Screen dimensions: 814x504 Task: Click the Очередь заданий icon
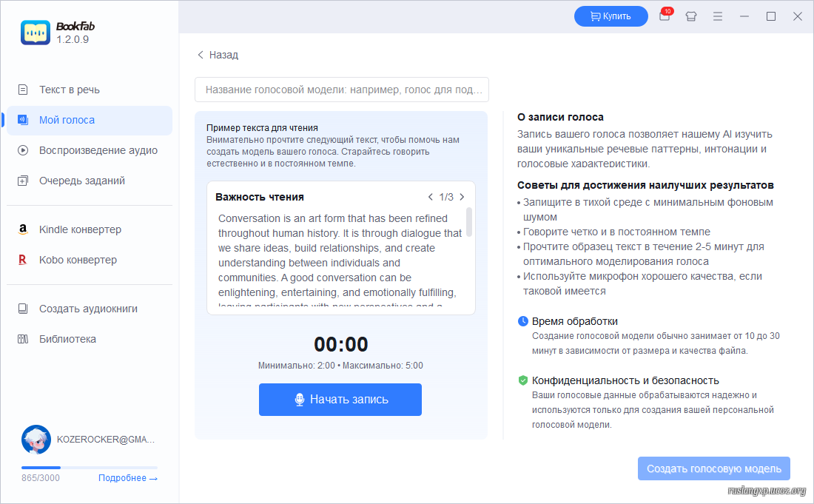tap(23, 181)
